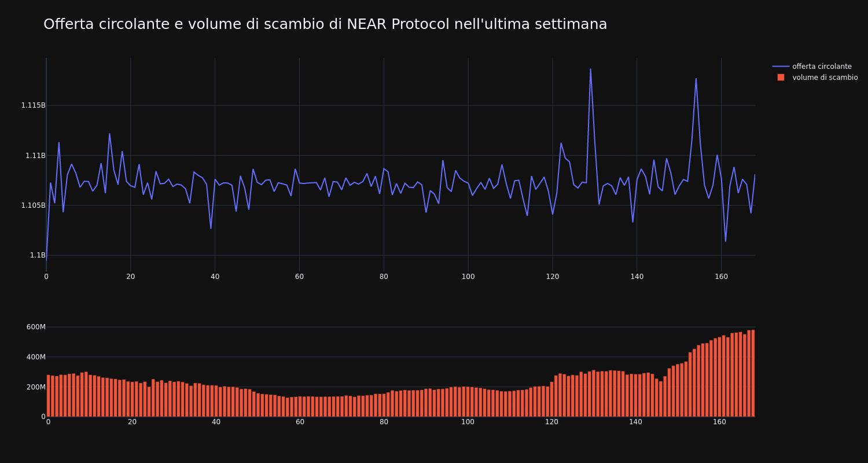Click the x-axis tick 120 on the line chart
Screen dimensions: 868x463
tap(553, 277)
